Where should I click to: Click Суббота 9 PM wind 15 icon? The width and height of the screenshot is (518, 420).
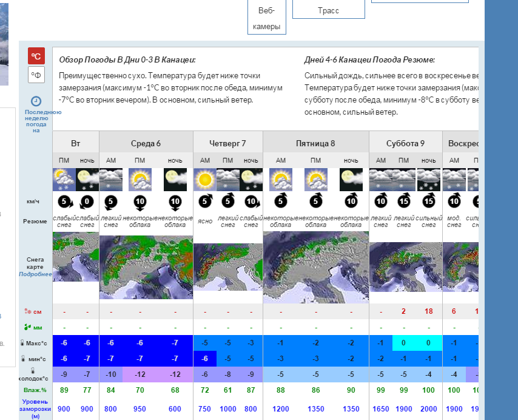coord(404,201)
